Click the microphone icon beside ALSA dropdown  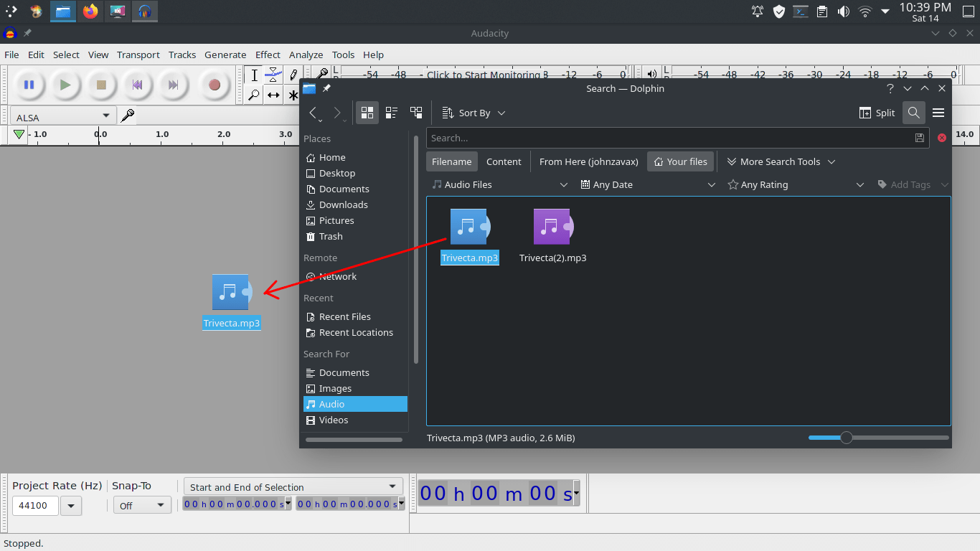[128, 116]
